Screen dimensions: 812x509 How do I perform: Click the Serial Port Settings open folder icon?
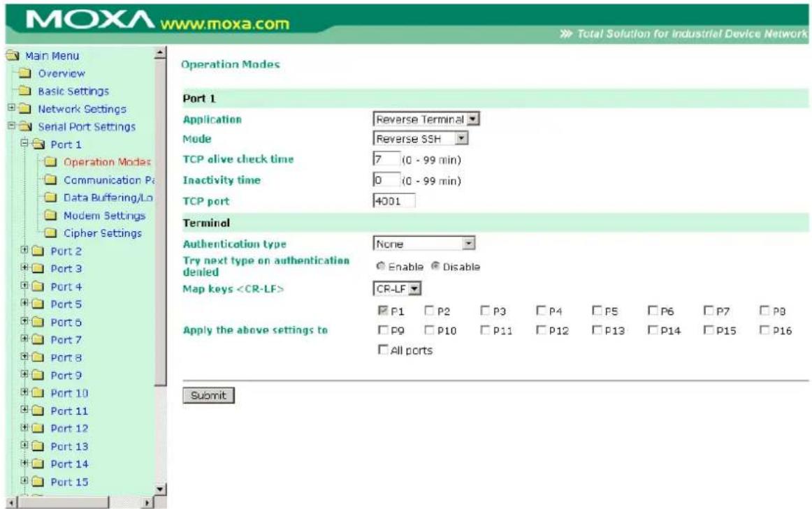(25, 127)
